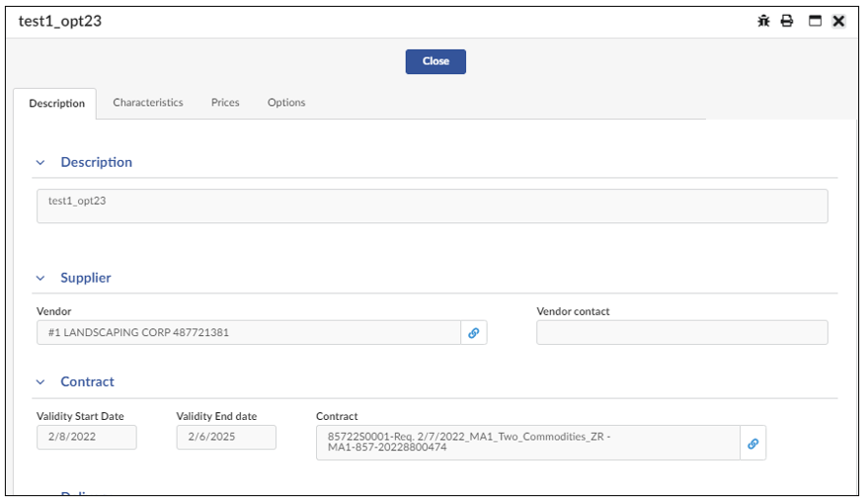868x501 pixels.
Task: Click the Contract text field
Action: pos(527,443)
